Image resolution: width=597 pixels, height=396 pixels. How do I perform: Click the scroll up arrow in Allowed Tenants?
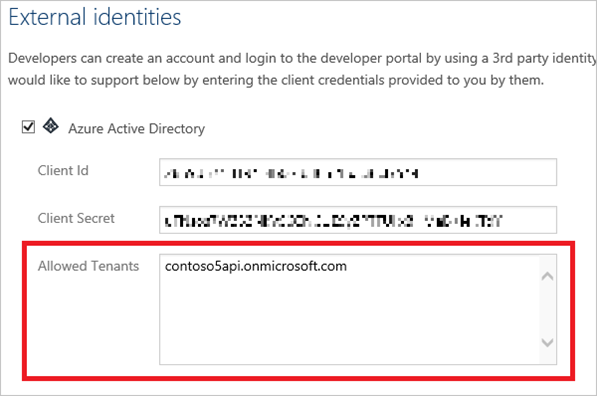[x=548, y=276]
